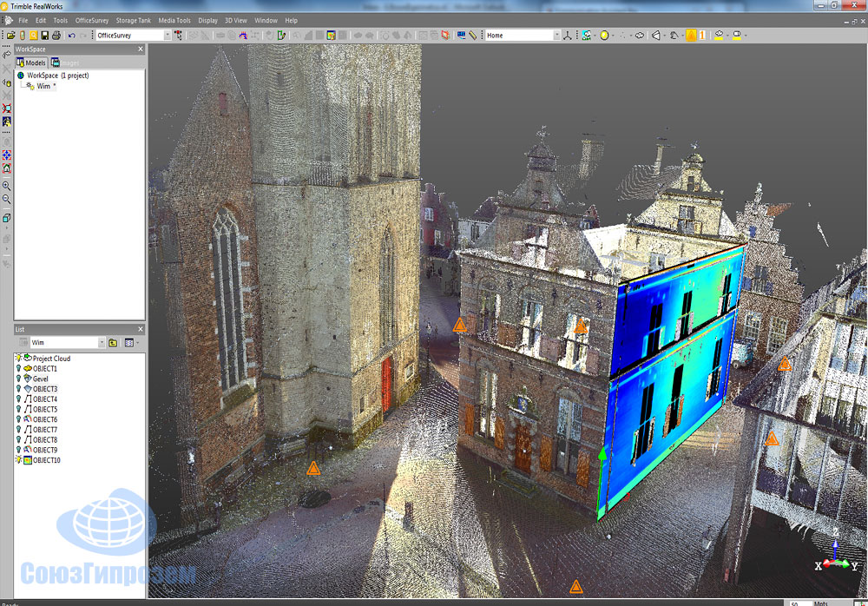Close the List panel
This screenshot has height=606, width=868.
point(141,329)
